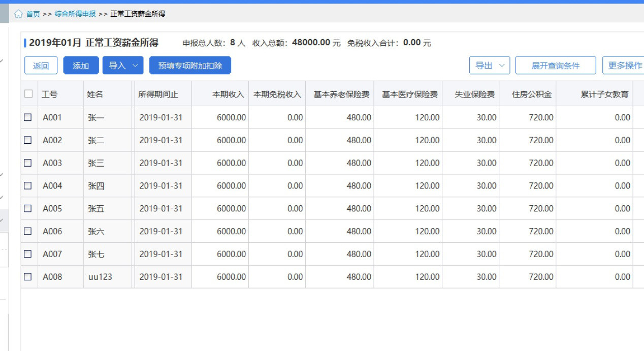
Task: Select employee name 张四
Action: pyautogui.click(x=96, y=186)
